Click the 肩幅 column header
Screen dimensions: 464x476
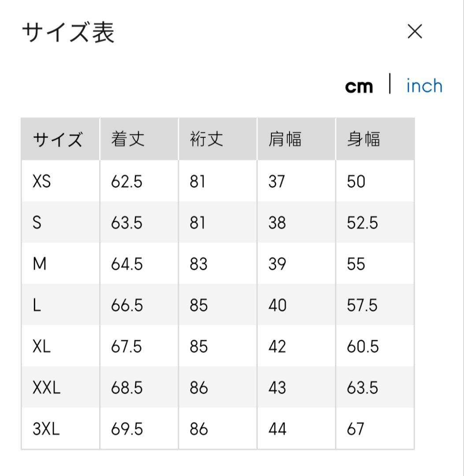285,140
